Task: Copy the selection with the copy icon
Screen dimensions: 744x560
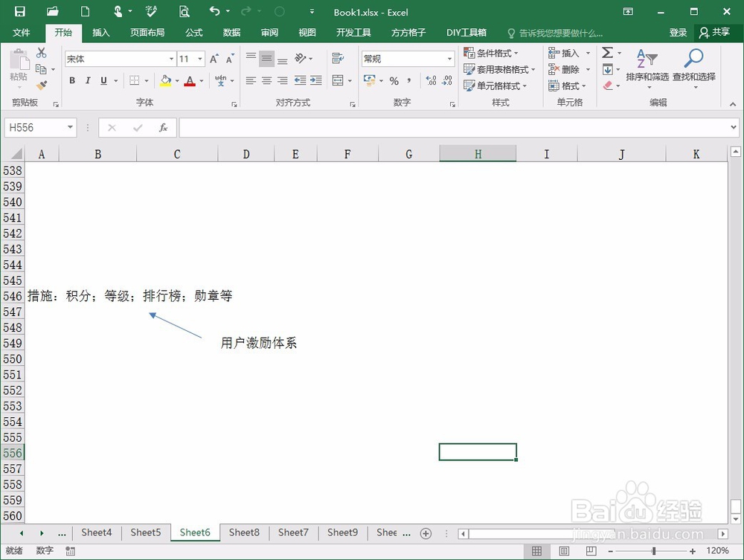Action: tap(41, 69)
